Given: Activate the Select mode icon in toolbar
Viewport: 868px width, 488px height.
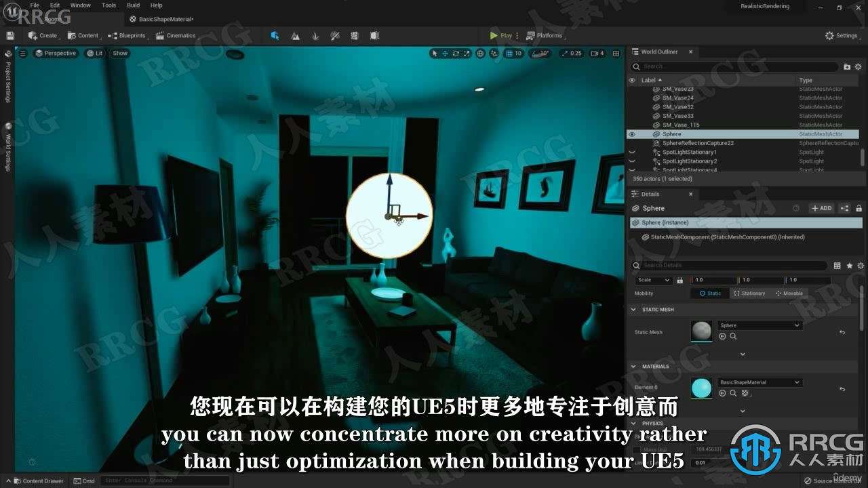Looking at the screenshot, I should 275,35.
